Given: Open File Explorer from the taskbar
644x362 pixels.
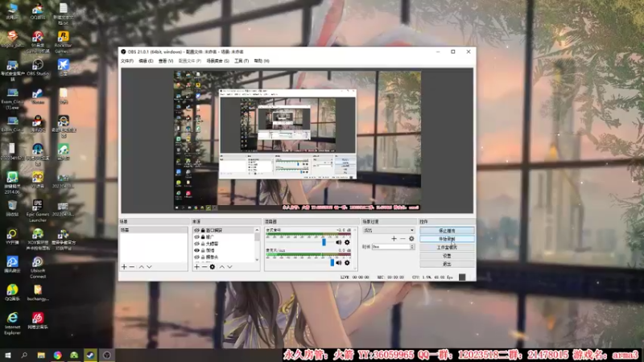Looking at the screenshot, I should [x=41, y=355].
